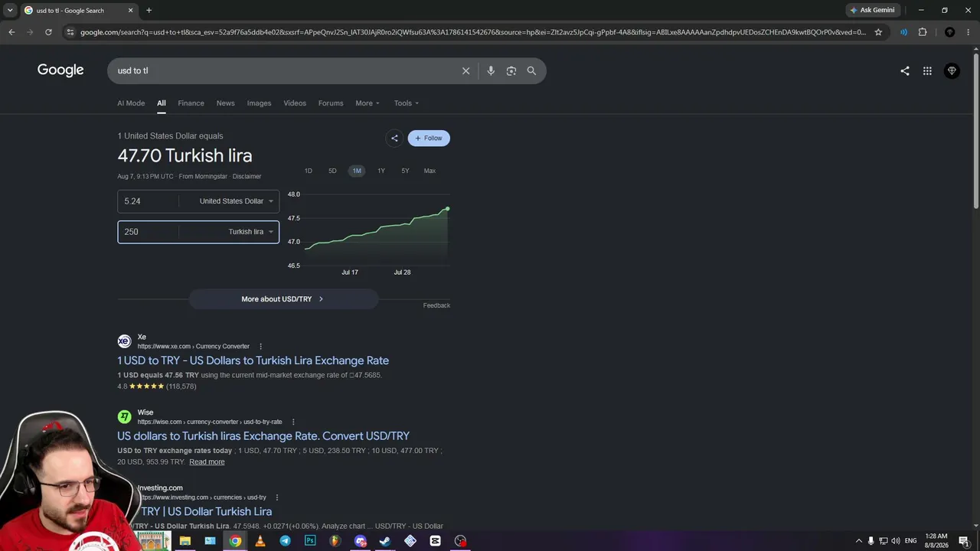Image resolution: width=980 pixels, height=551 pixels.
Task: Select the 1D chart range
Action: point(309,171)
